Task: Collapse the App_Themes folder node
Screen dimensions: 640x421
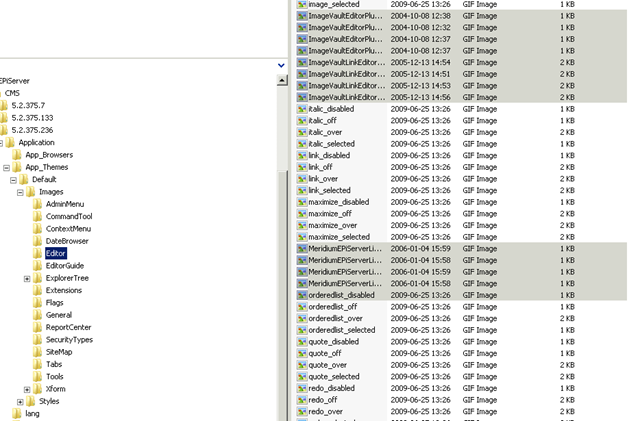Action: (x=7, y=167)
